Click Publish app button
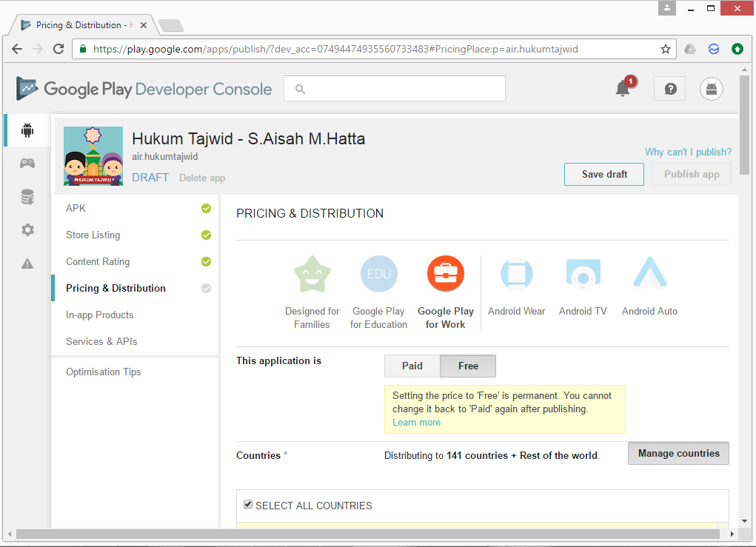 click(x=692, y=174)
